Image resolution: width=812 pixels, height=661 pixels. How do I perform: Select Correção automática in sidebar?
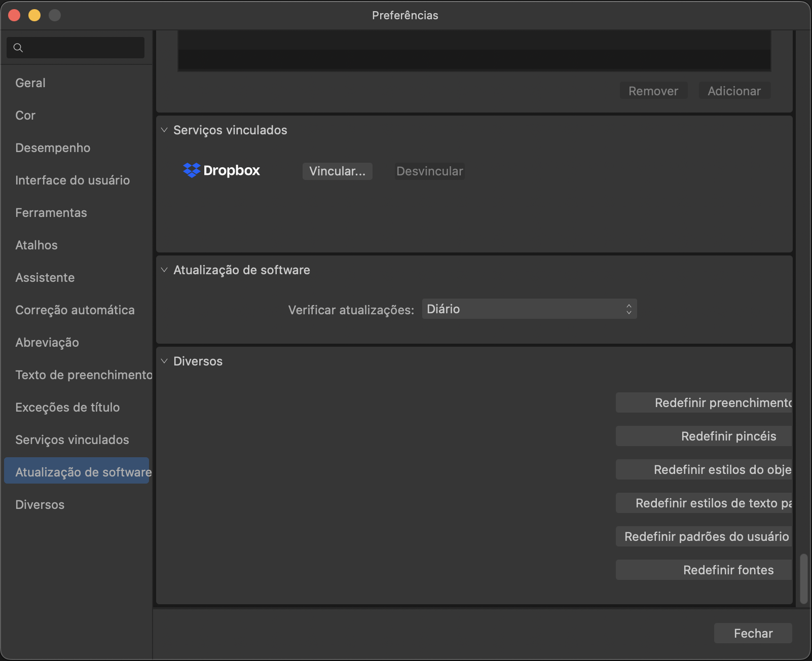coord(75,310)
